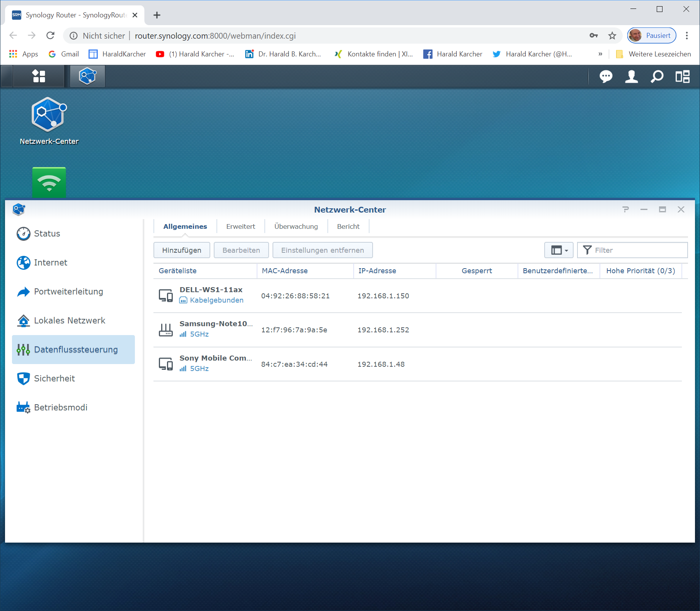Open the green Wi-Fi Connect desktop icon

(49, 182)
